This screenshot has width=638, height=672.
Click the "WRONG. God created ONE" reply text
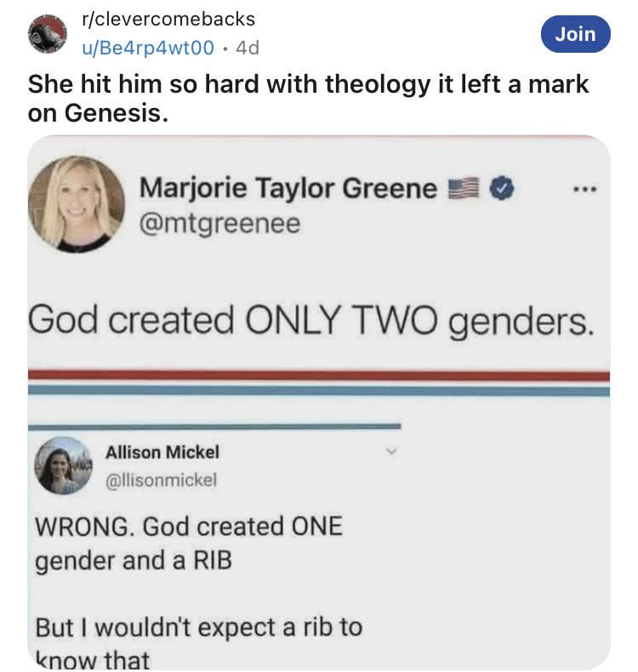point(188,527)
